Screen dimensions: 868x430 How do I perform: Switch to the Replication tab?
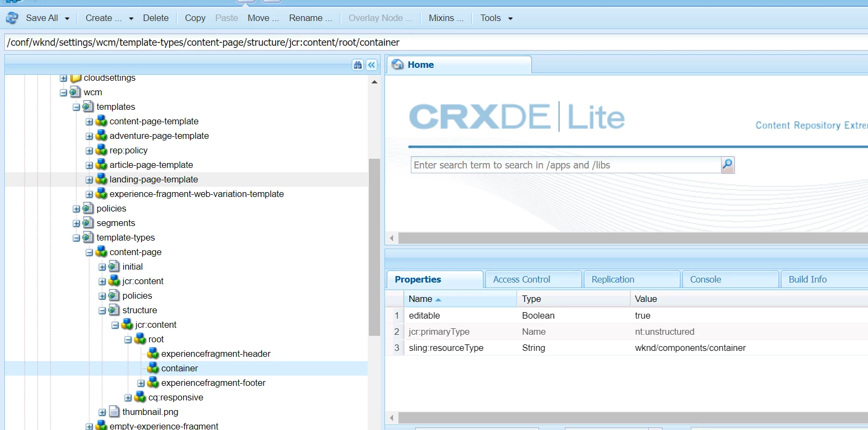pyautogui.click(x=632, y=279)
